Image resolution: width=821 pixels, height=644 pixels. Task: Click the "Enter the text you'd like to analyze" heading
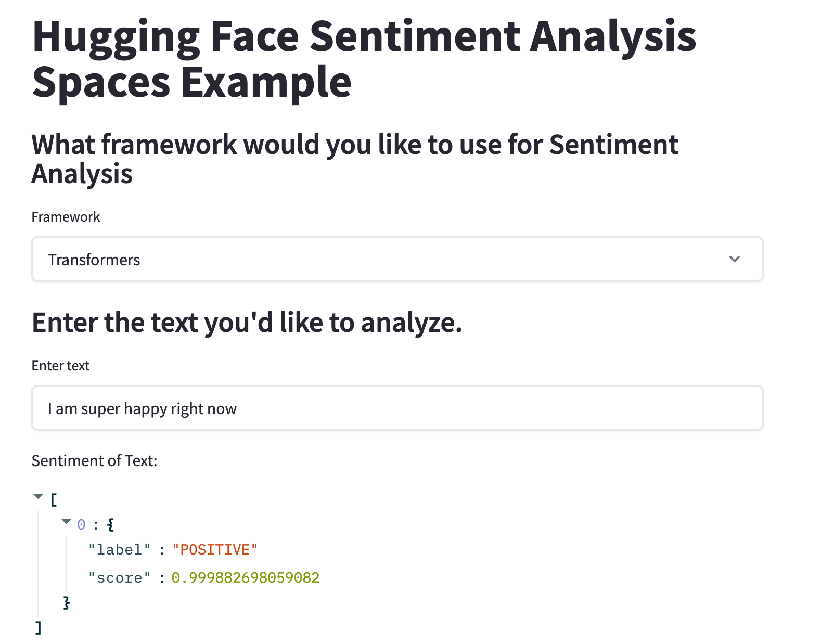247,323
